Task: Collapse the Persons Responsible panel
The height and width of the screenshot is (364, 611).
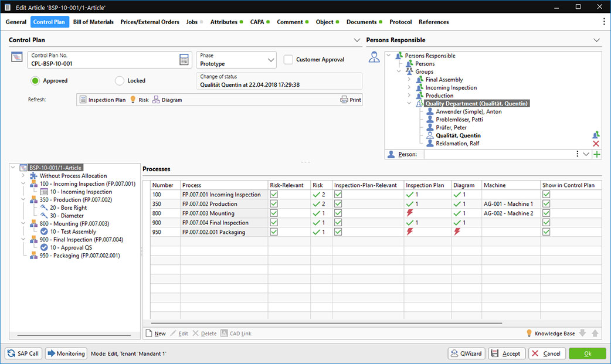Action: click(597, 40)
